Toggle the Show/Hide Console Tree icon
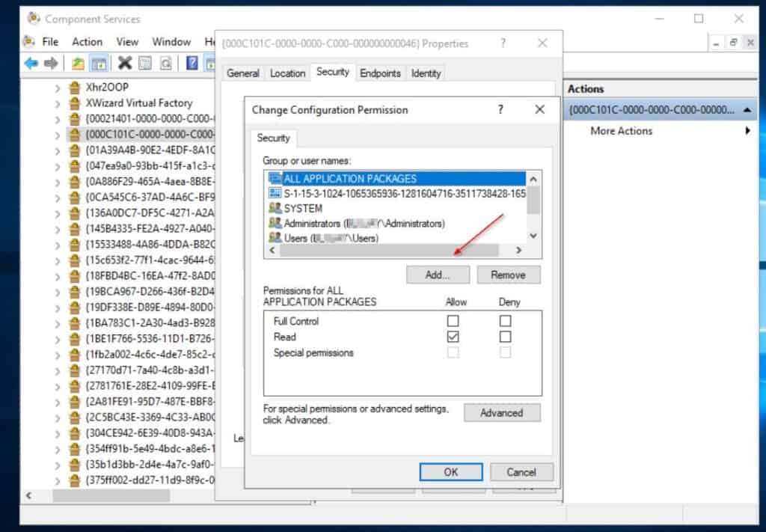The width and height of the screenshot is (766, 532). pos(99,63)
